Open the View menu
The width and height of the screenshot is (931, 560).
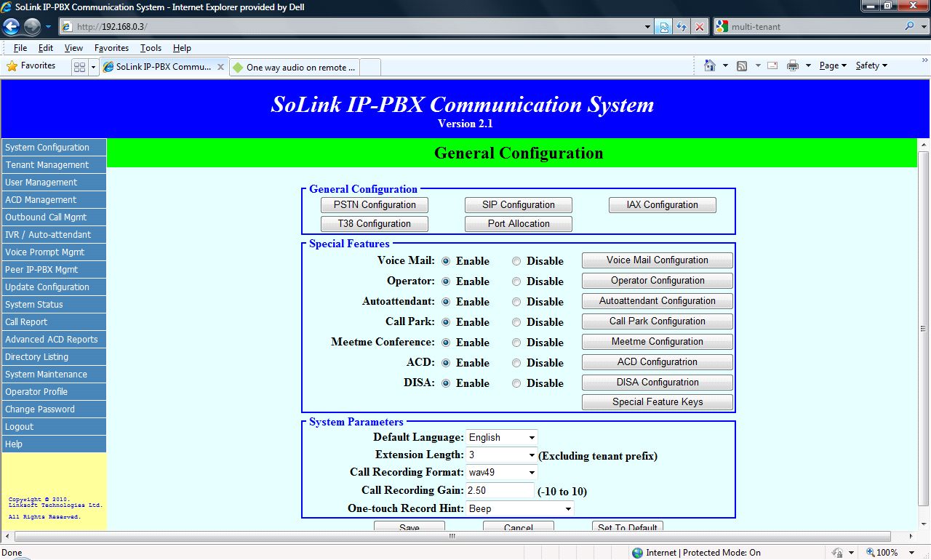pyautogui.click(x=73, y=48)
